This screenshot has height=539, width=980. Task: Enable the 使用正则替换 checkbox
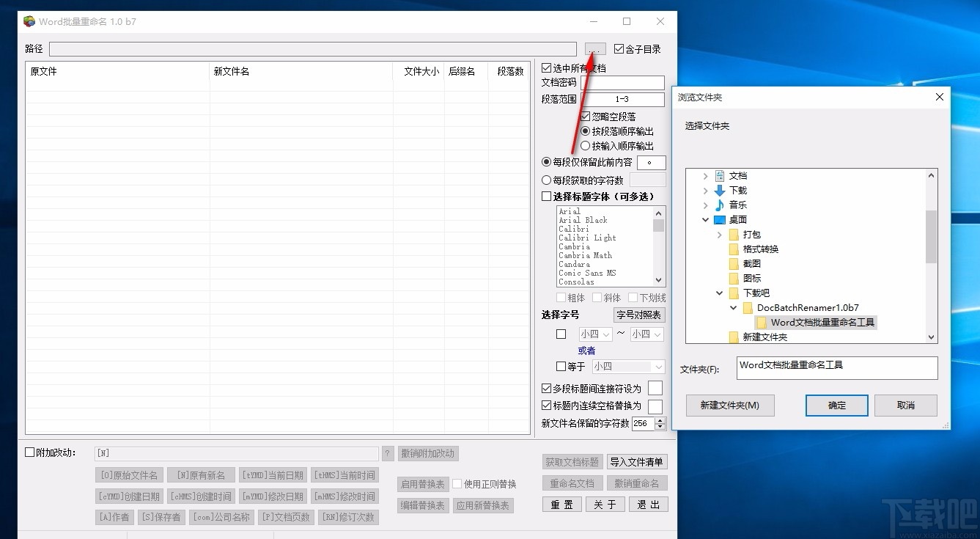click(x=458, y=483)
